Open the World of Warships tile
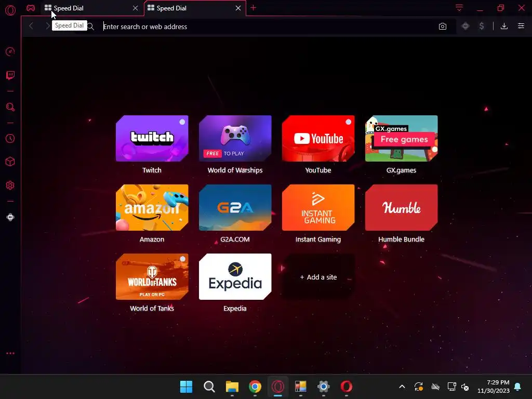Viewport: 532px width, 399px height. [235, 138]
